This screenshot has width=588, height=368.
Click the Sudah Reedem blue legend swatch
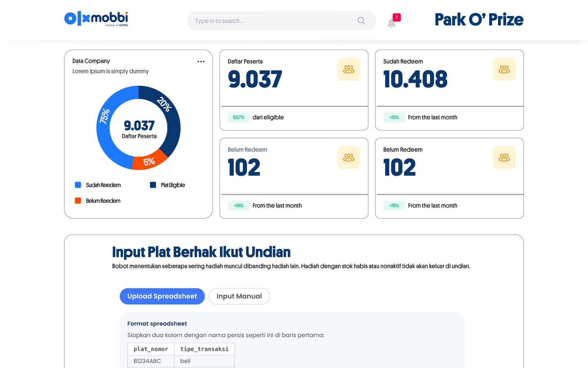(x=78, y=185)
